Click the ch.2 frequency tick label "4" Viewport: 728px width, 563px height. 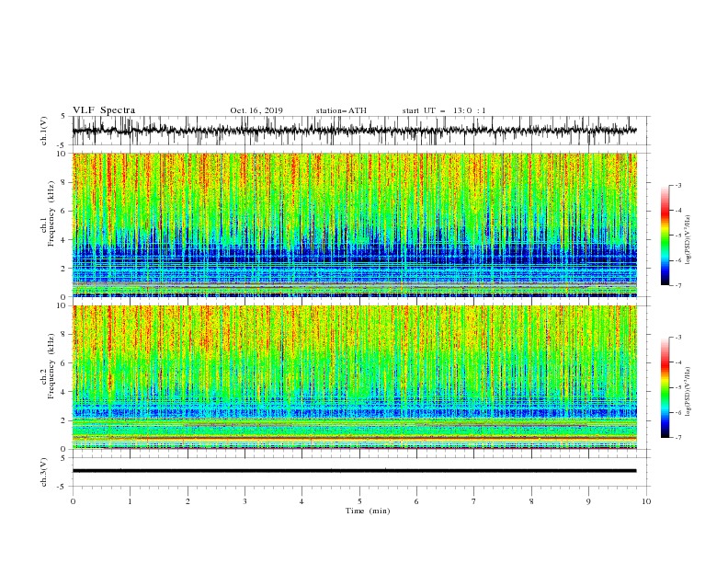click(x=65, y=392)
